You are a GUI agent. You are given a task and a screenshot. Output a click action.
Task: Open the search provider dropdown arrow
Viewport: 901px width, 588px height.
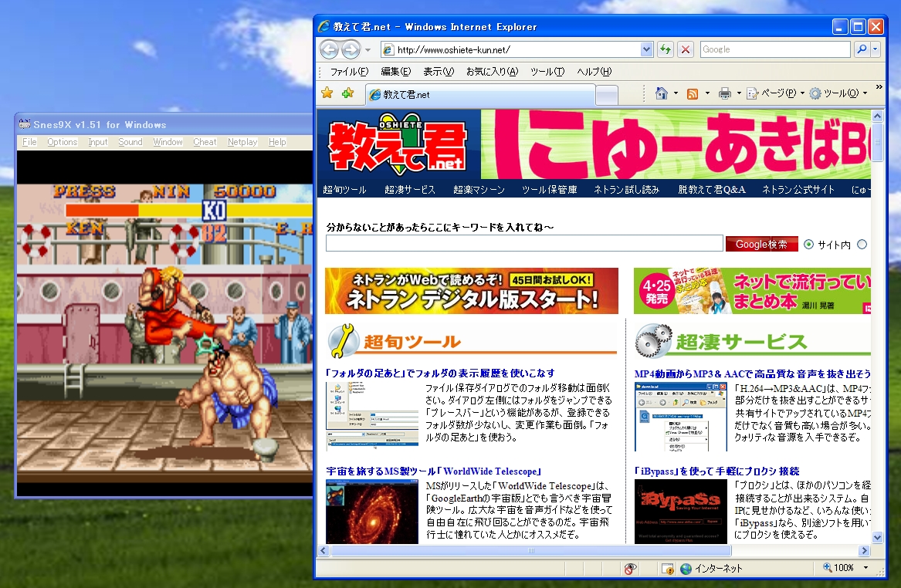[876, 49]
